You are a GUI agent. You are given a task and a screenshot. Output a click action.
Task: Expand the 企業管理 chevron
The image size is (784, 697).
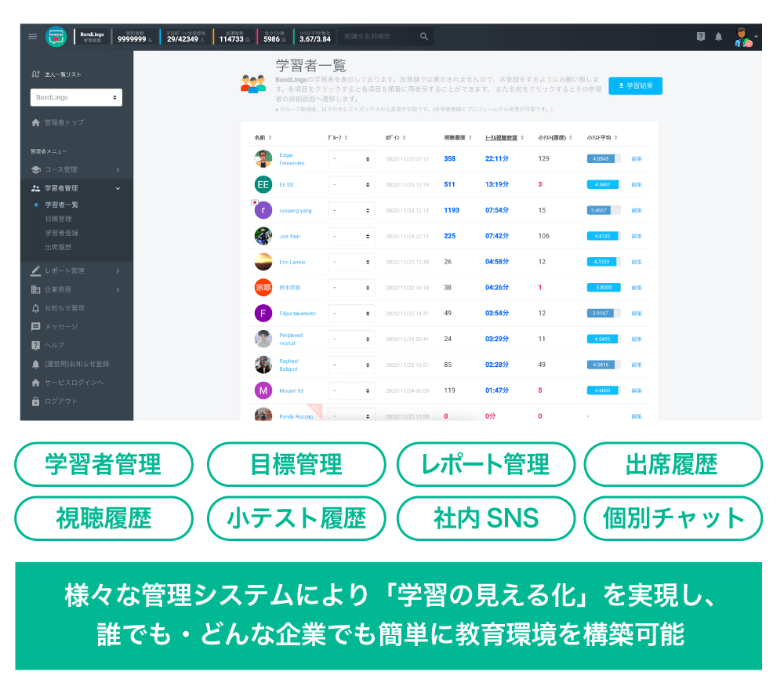118,289
